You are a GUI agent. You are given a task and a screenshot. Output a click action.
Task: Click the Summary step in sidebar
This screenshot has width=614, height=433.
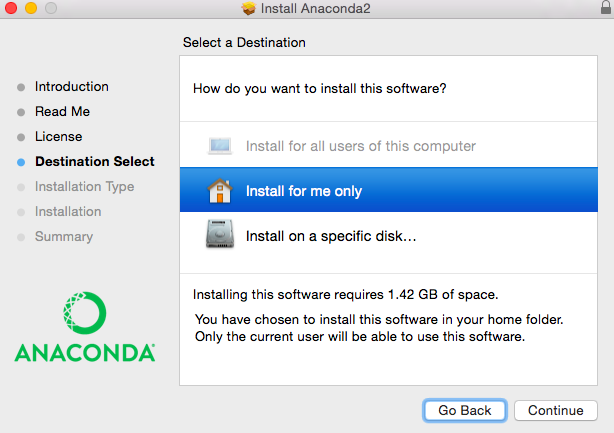[64, 237]
